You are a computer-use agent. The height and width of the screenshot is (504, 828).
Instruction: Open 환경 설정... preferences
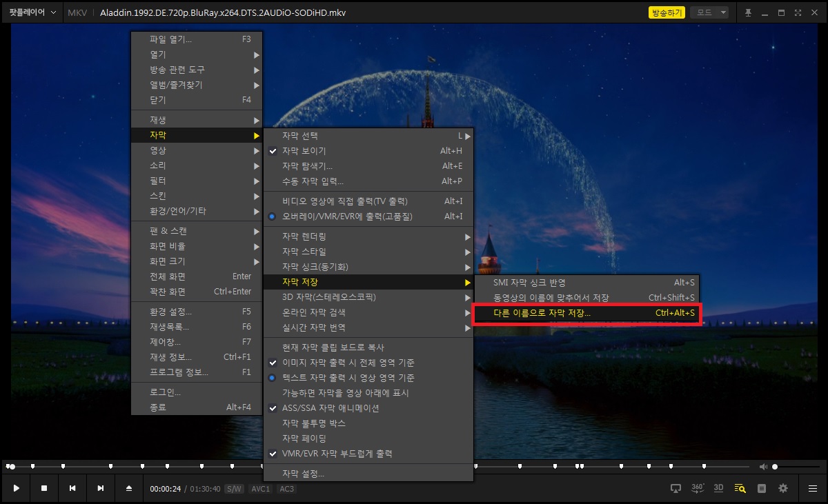[197, 312]
